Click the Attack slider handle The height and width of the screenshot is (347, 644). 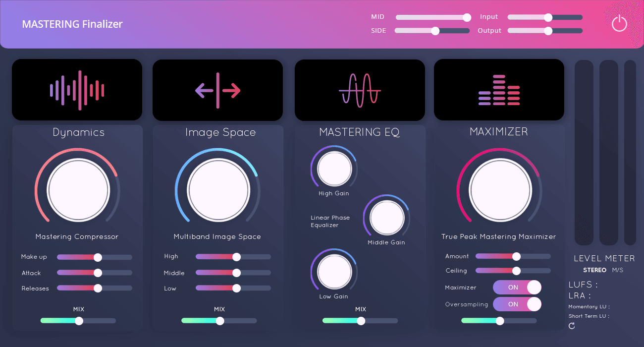point(98,273)
